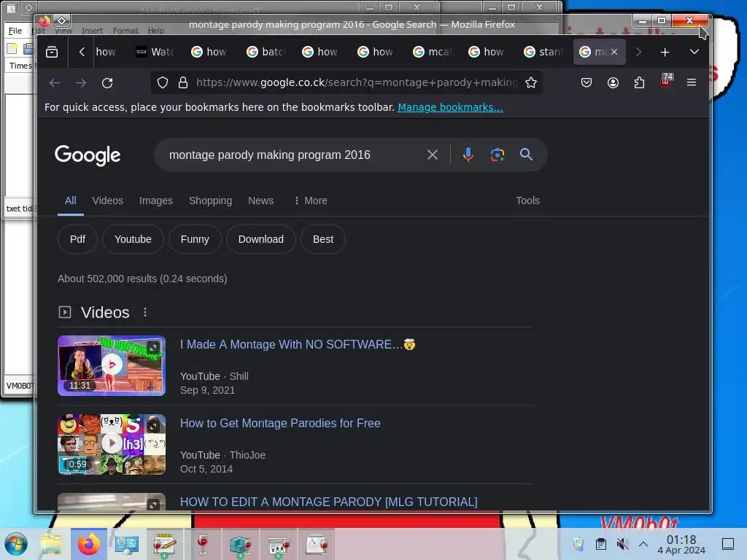The width and height of the screenshot is (747, 560).
Task: Submit search with the magnifier icon
Action: pyautogui.click(x=526, y=155)
